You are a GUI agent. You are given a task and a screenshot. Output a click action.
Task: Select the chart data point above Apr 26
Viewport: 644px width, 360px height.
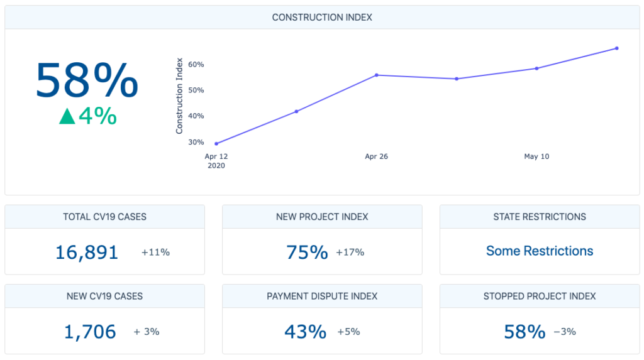376,75
